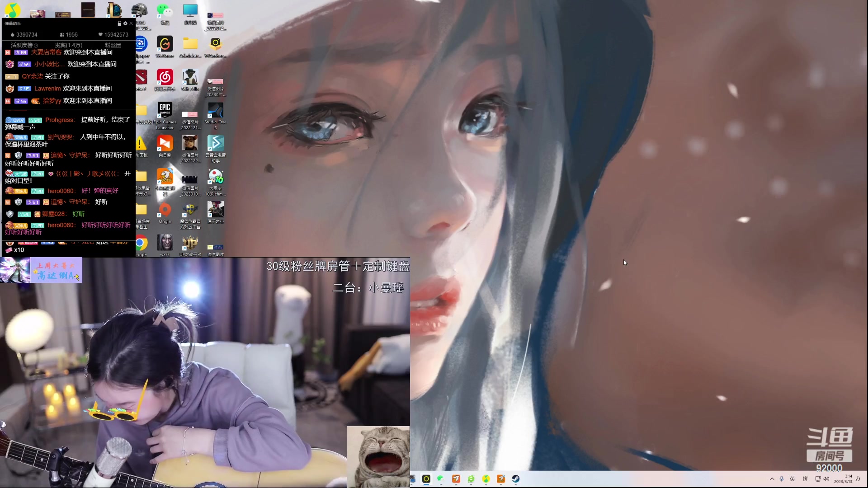Click username QY余柒 who followed

pyautogui.click(x=33, y=76)
